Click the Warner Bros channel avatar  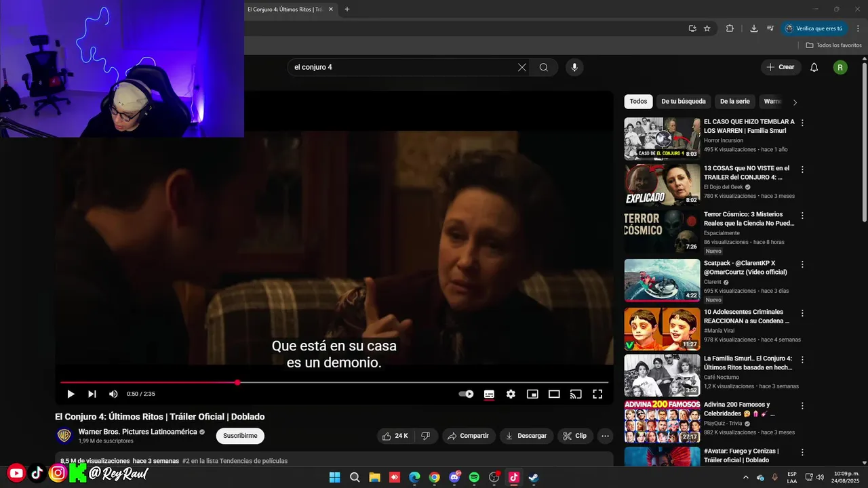click(64, 436)
